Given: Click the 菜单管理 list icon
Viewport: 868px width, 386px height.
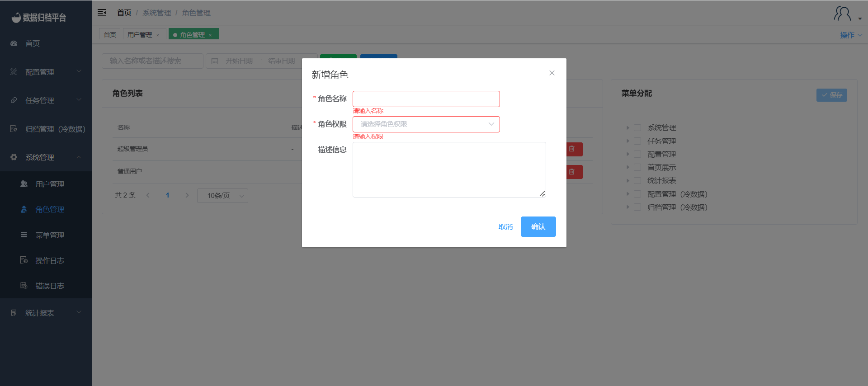Looking at the screenshot, I should point(24,235).
